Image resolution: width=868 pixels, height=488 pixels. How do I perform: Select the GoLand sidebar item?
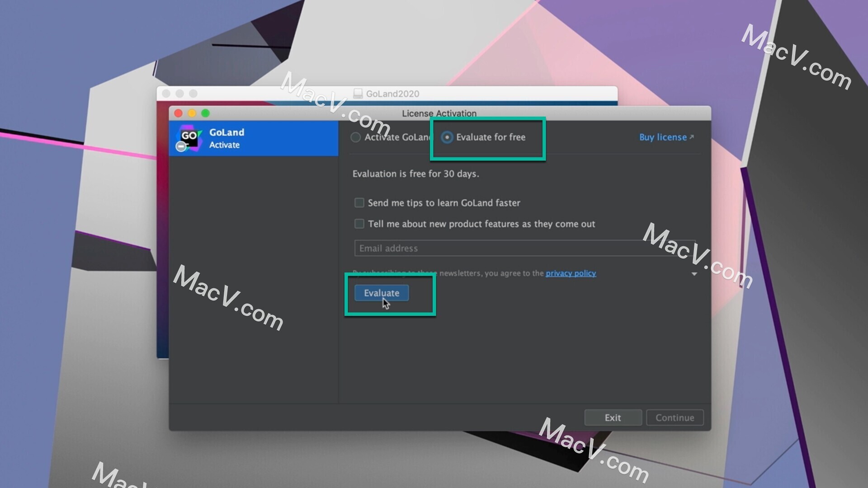click(x=255, y=138)
